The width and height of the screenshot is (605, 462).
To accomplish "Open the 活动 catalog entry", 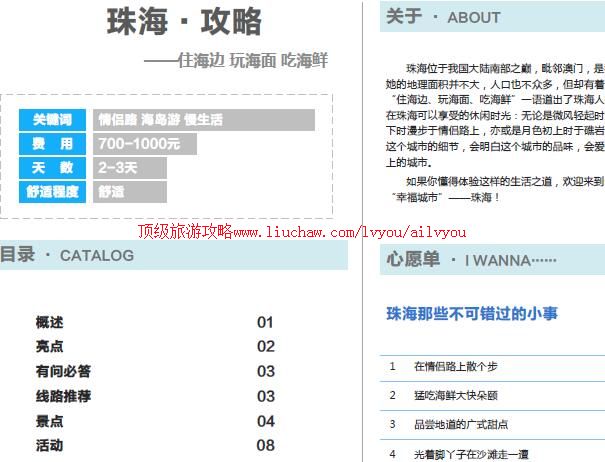I will (49, 445).
